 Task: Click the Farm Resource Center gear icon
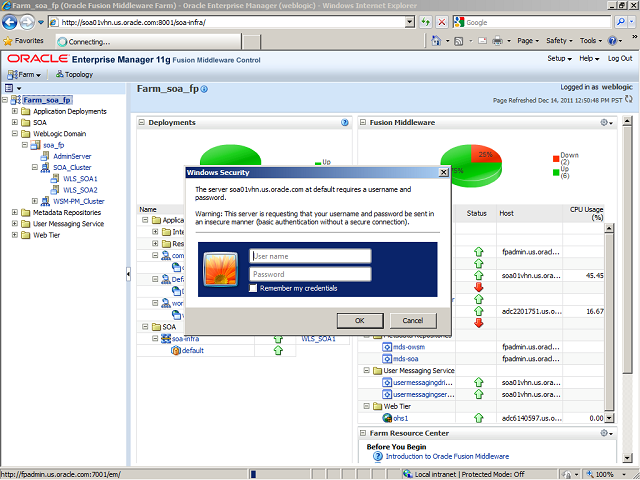pos(605,433)
